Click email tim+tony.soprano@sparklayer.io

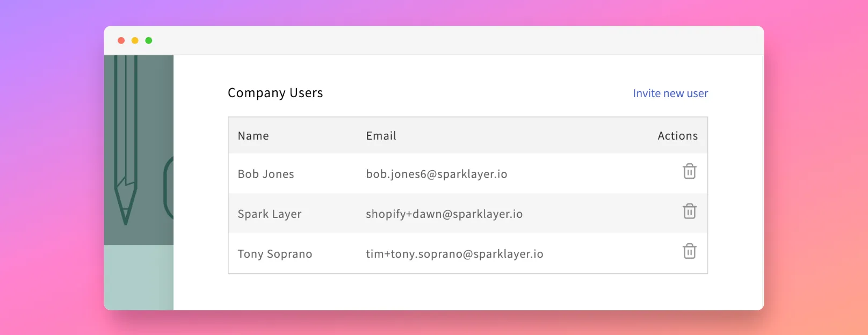(454, 254)
